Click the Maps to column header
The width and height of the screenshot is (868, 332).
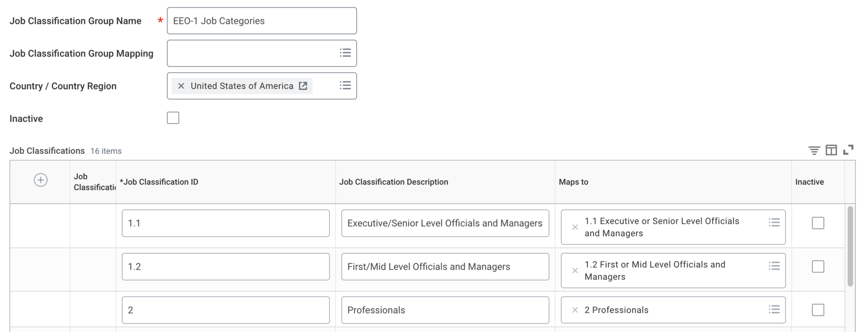point(573,182)
